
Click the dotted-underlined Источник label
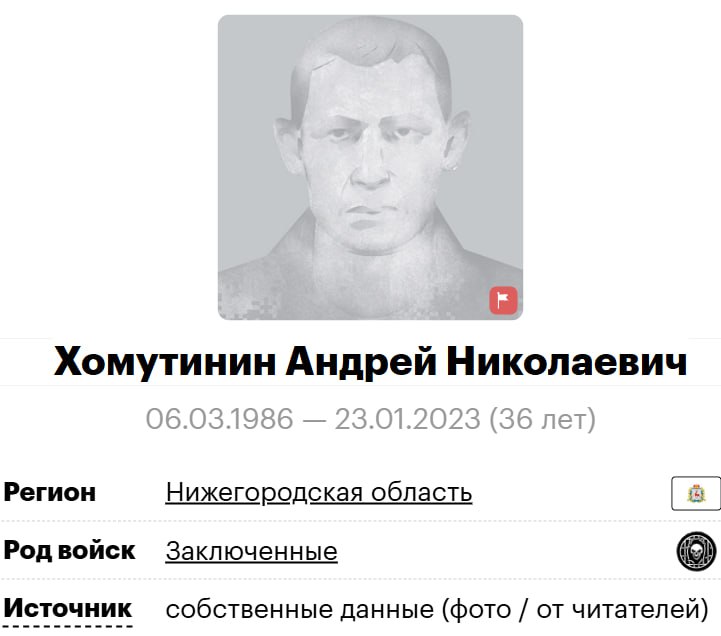(68, 608)
